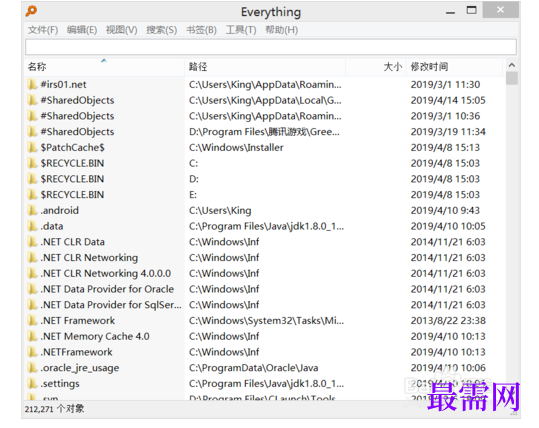Select the .settings entry name
This screenshot has height=428, width=539.
coord(60,384)
